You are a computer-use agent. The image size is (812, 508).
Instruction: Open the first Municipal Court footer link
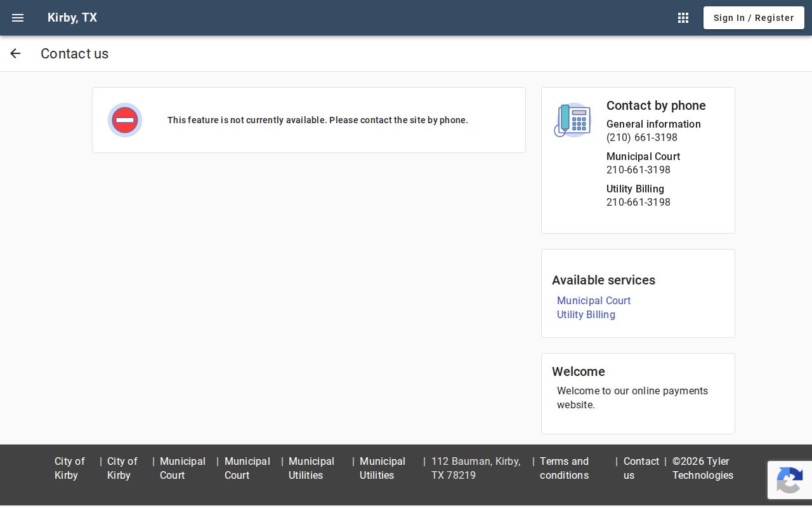coord(183,468)
